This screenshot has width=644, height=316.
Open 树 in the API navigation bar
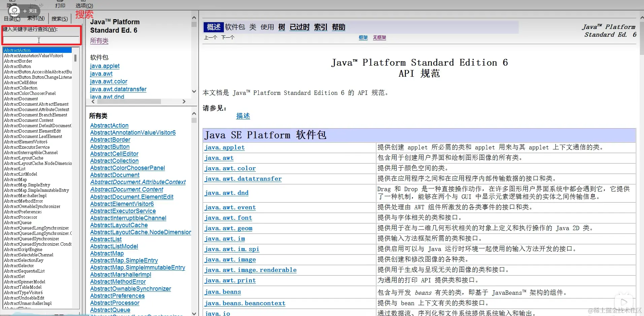tap(282, 27)
